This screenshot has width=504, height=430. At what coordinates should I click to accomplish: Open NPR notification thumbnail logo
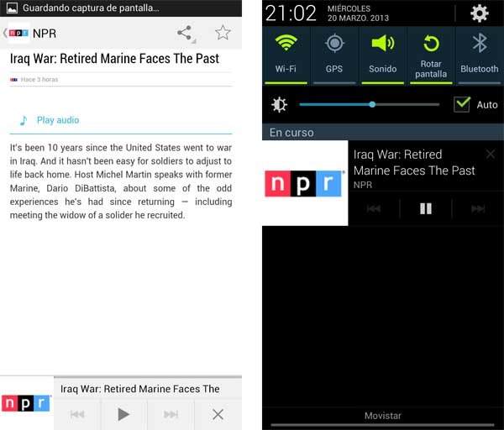305,183
